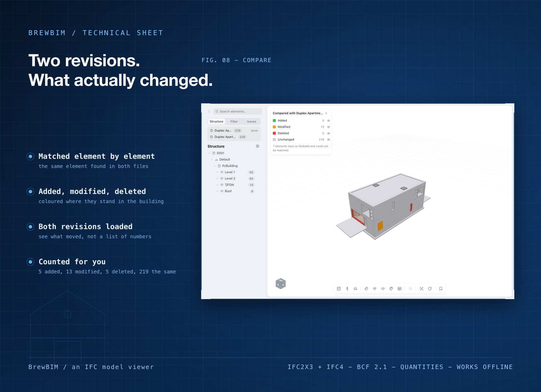Switch to the Structure tab
541x392 pixels.
point(216,121)
